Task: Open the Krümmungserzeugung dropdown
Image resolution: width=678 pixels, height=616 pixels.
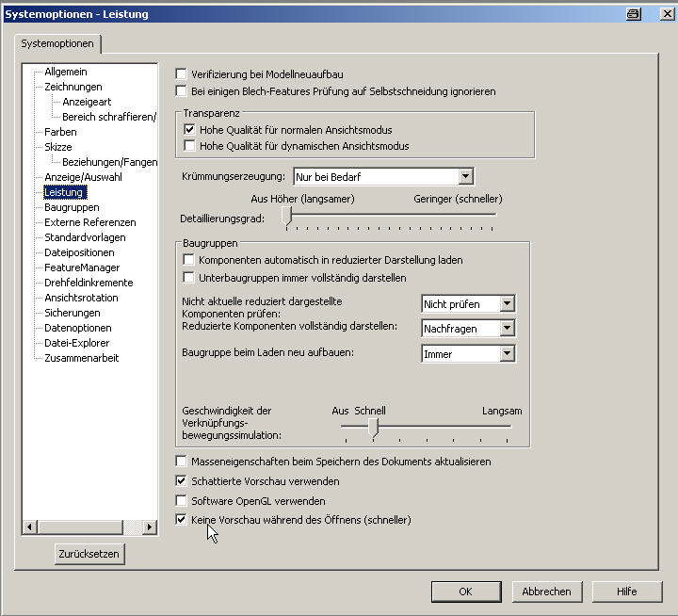Action: tap(465, 176)
